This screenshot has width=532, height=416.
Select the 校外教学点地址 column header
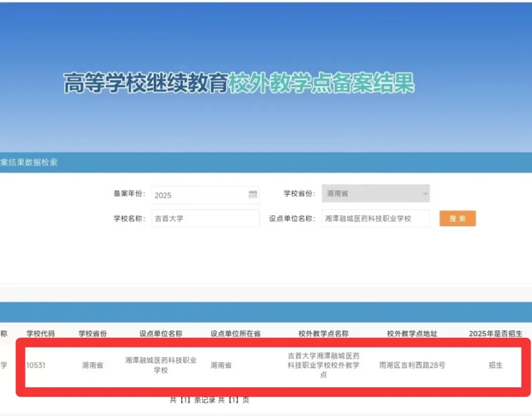(412, 334)
